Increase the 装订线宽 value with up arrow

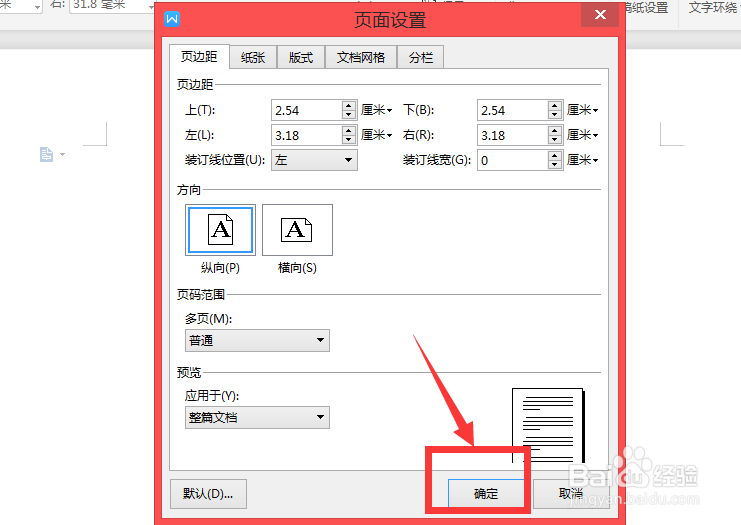click(555, 155)
